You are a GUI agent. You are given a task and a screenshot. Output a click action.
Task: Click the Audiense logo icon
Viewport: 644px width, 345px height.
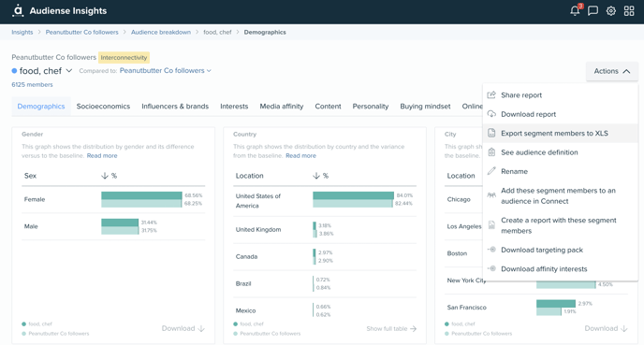coord(18,10)
